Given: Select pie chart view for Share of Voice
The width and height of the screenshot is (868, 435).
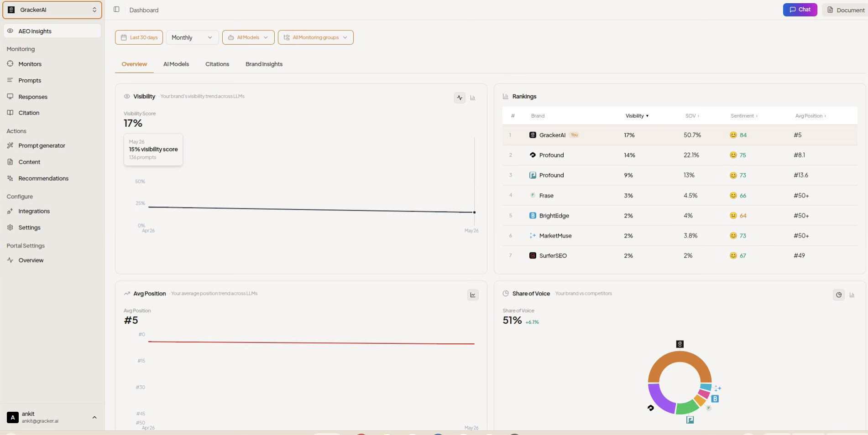Looking at the screenshot, I should point(839,295).
